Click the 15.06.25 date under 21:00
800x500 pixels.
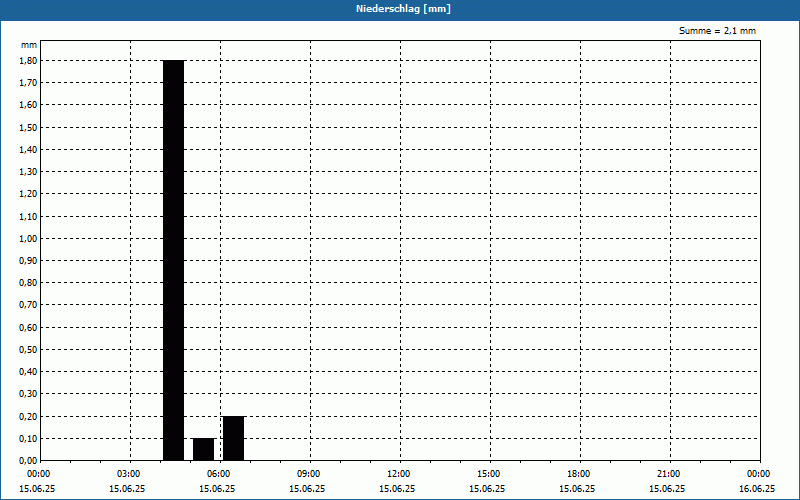[x=667, y=489]
